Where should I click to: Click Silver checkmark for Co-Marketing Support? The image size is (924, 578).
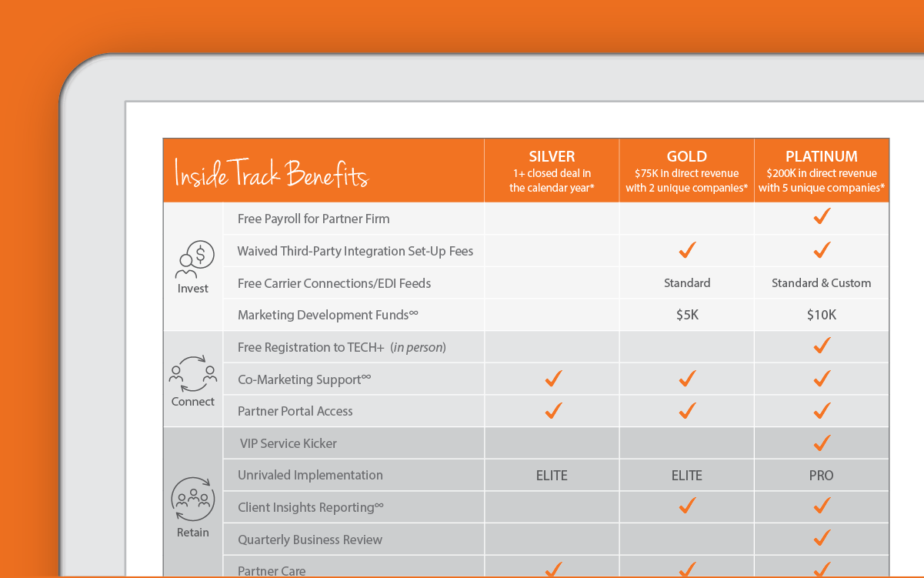click(552, 379)
